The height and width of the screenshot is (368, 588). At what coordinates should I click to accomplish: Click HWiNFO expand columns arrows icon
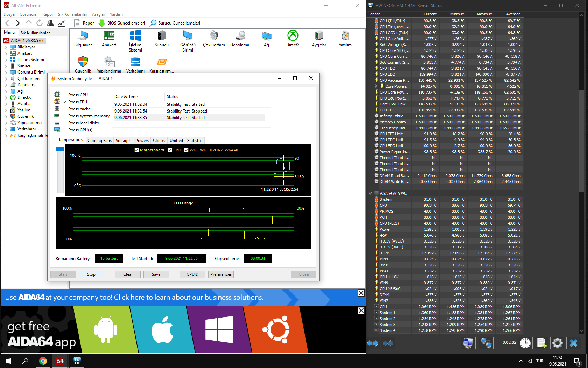(x=373, y=343)
